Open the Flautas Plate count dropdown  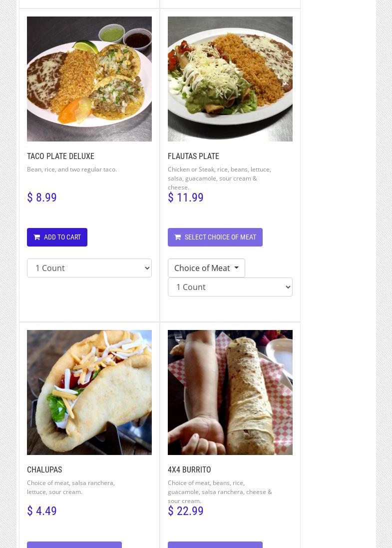click(230, 287)
